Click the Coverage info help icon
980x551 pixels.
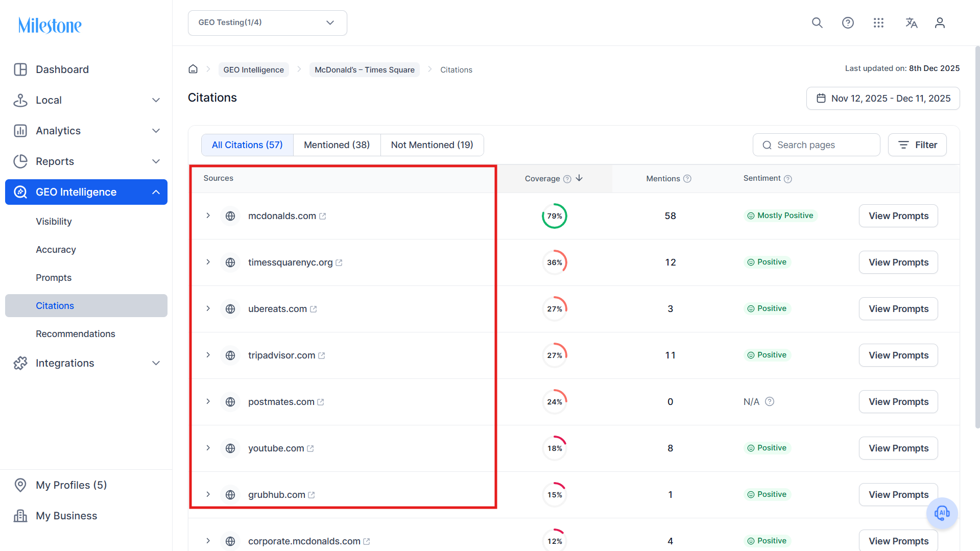pos(567,179)
